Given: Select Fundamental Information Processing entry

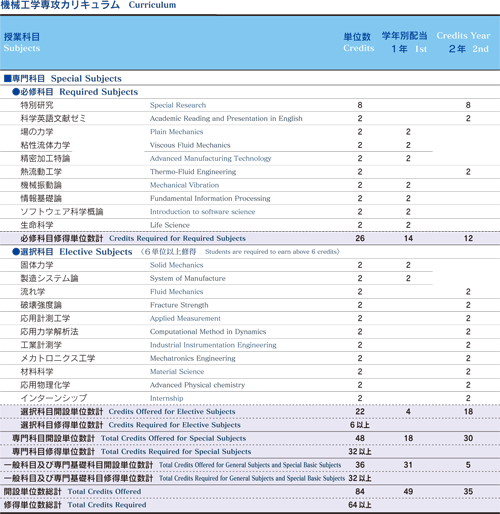Looking at the screenshot, I should point(210,198).
